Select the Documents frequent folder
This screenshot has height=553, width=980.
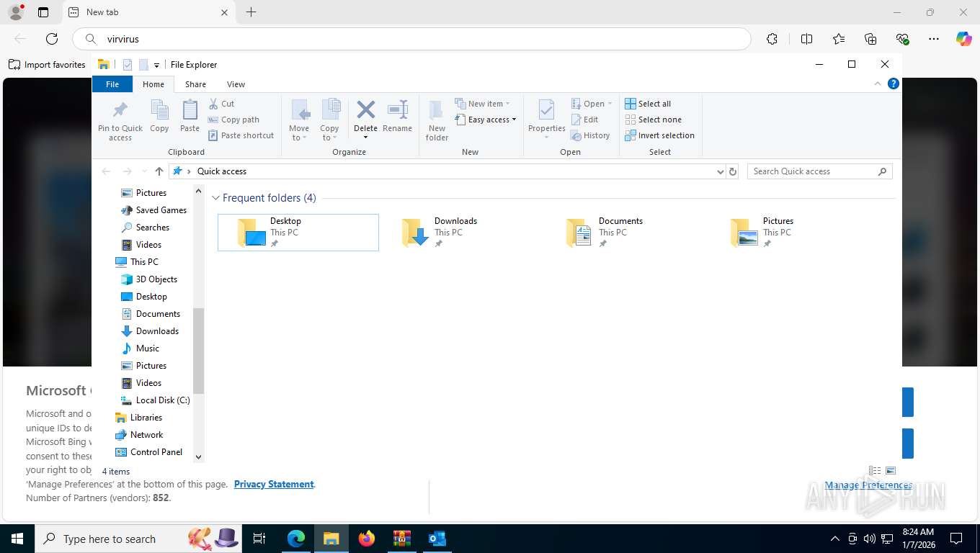coord(627,233)
